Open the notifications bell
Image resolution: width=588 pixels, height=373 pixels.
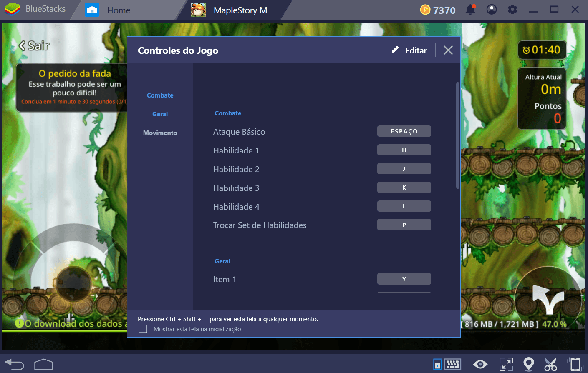pyautogui.click(x=471, y=9)
